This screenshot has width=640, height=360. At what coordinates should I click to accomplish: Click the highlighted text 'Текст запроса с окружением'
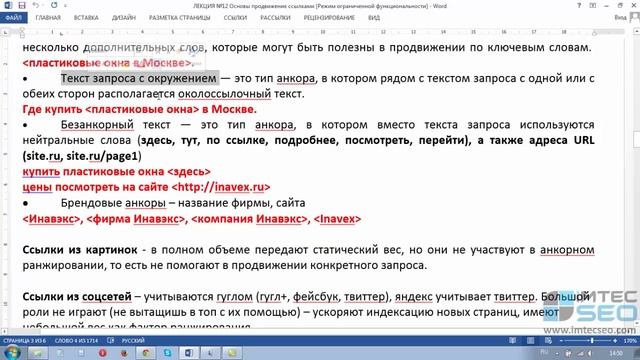[139, 78]
